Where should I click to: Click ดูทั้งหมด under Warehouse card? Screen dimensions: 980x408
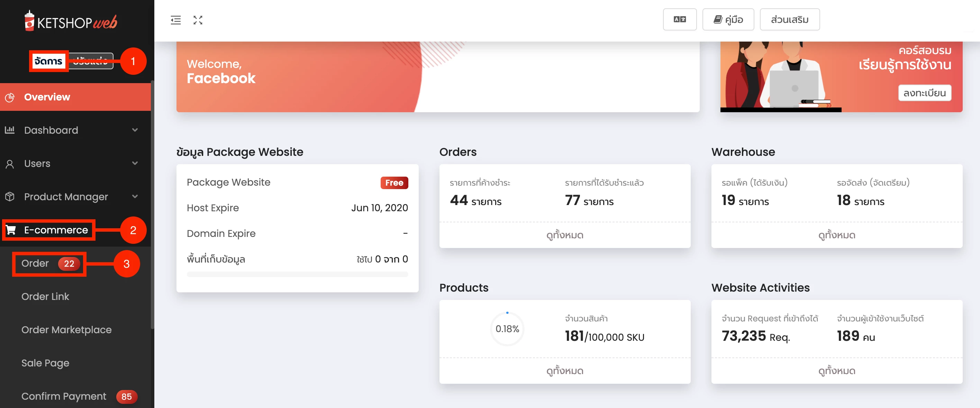[837, 235]
